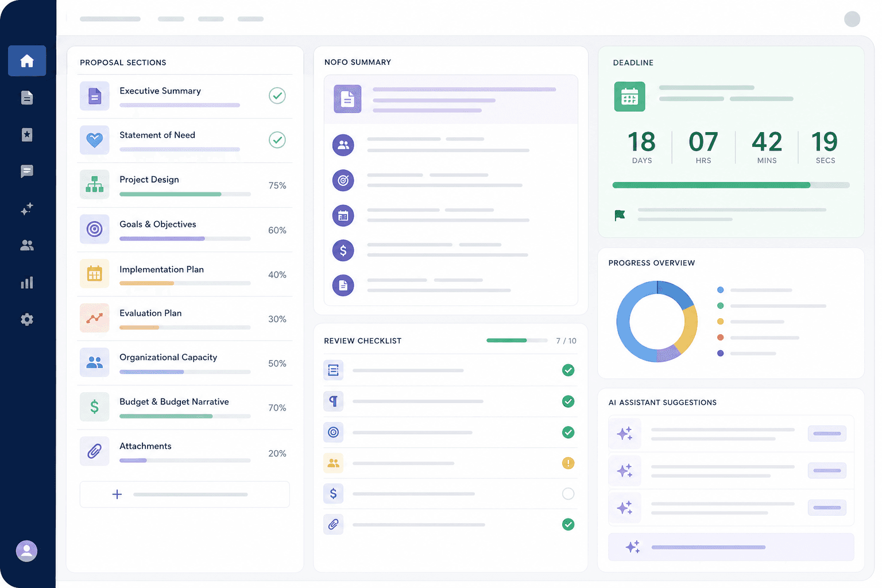Click the yellow legend dot in Progress Overview
This screenshot has height=588, width=882.
coord(720,322)
